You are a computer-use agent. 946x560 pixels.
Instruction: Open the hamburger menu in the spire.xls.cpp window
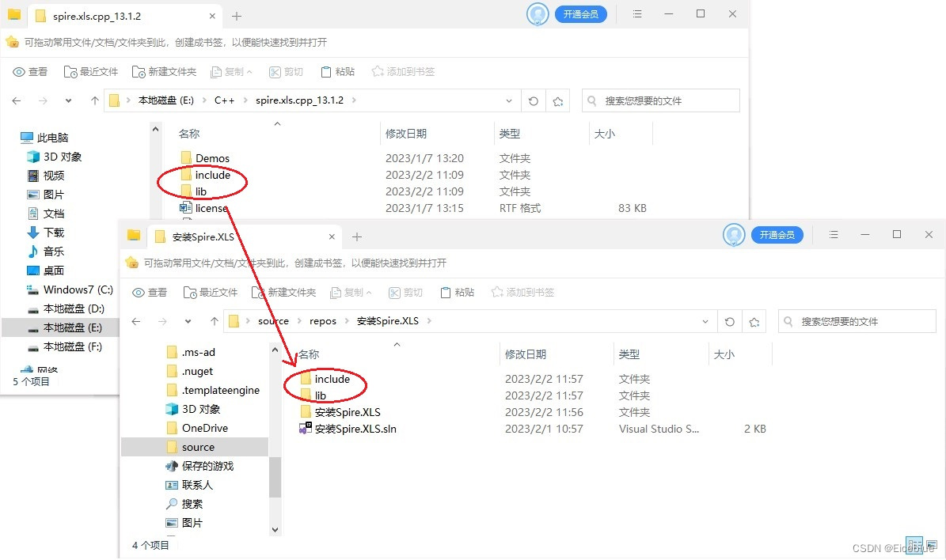pyautogui.click(x=637, y=14)
